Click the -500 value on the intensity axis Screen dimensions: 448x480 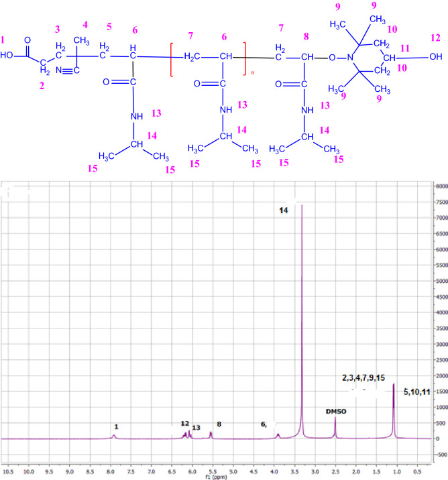click(443, 455)
